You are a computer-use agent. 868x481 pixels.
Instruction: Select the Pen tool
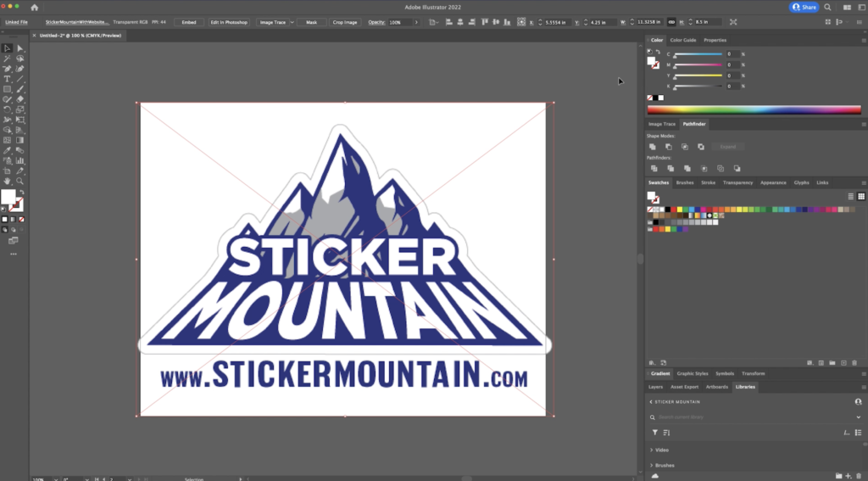[x=7, y=69]
